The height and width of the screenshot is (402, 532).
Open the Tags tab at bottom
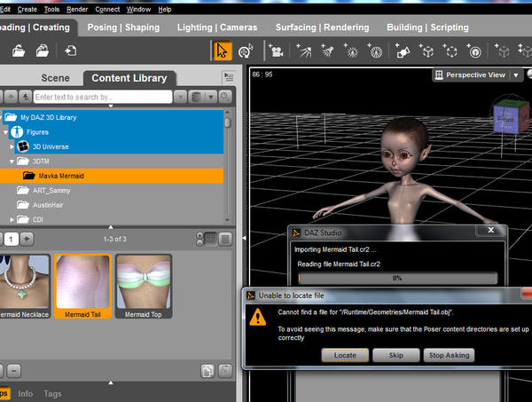52,393
